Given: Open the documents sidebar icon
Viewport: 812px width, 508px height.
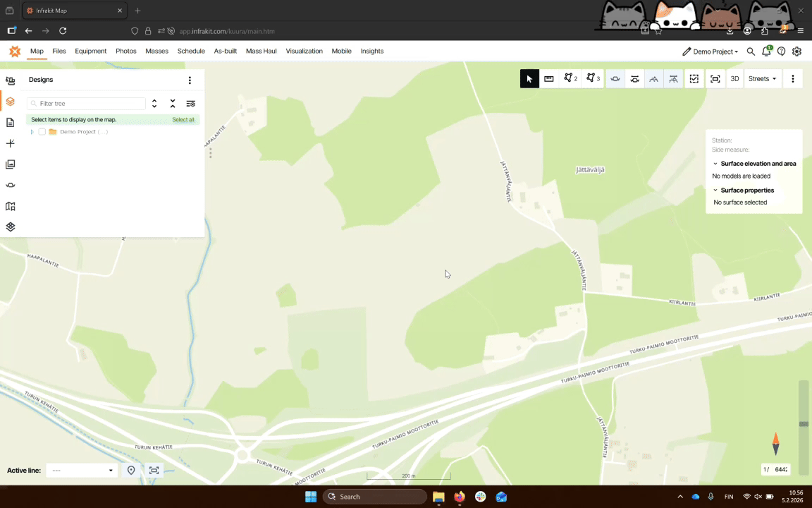Looking at the screenshot, I should (x=11, y=122).
